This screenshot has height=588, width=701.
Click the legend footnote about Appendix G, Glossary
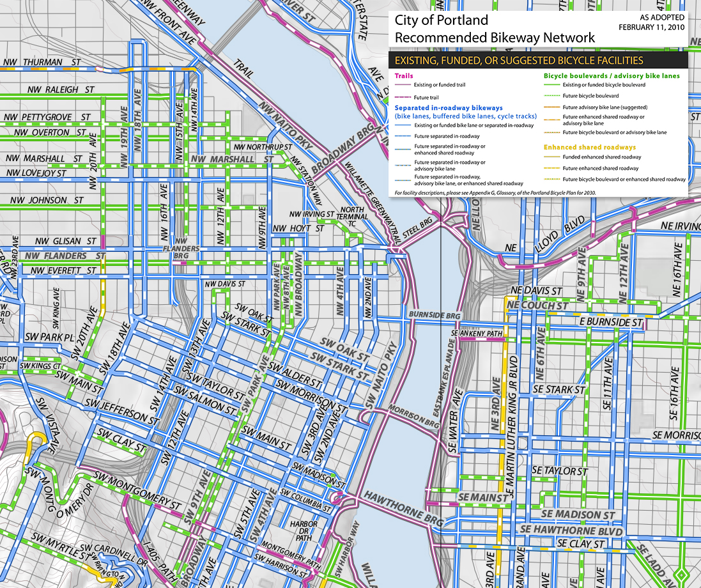click(495, 193)
